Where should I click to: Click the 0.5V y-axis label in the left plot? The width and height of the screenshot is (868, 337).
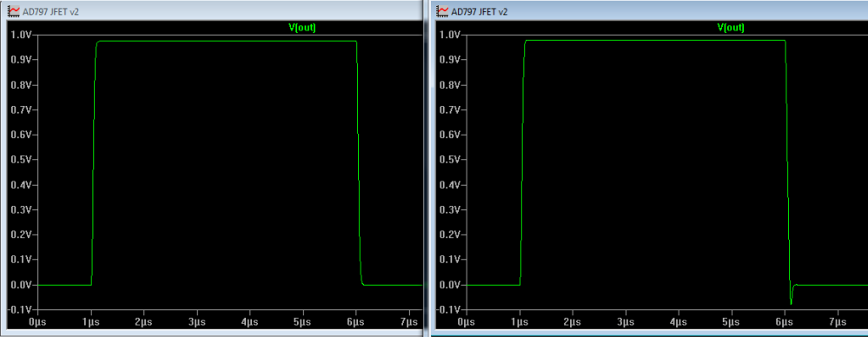point(21,160)
